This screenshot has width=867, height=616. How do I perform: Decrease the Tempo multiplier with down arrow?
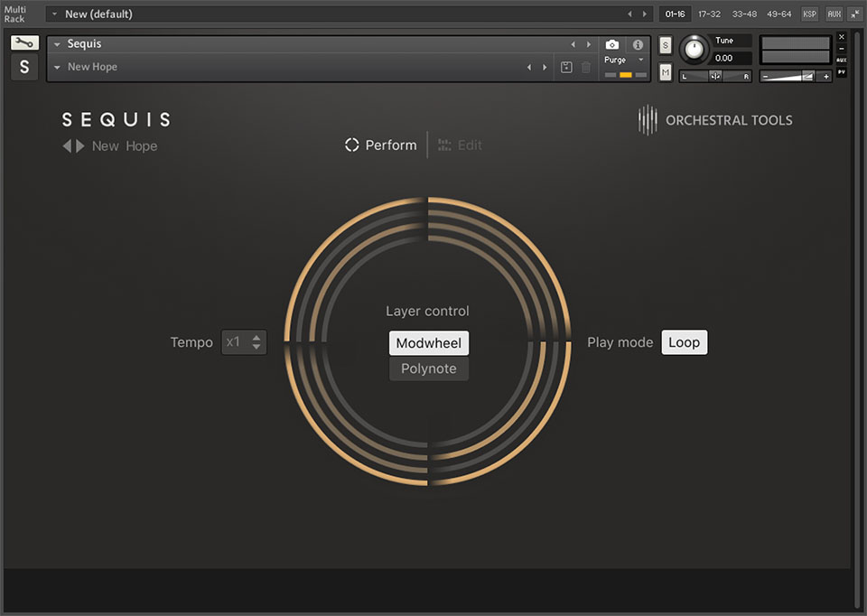point(256,347)
